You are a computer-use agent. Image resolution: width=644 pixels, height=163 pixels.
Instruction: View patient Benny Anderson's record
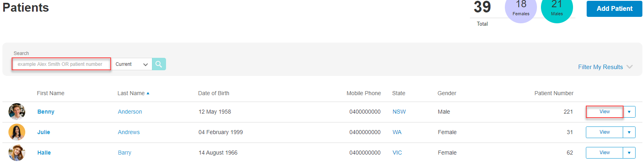click(x=605, y=112)
